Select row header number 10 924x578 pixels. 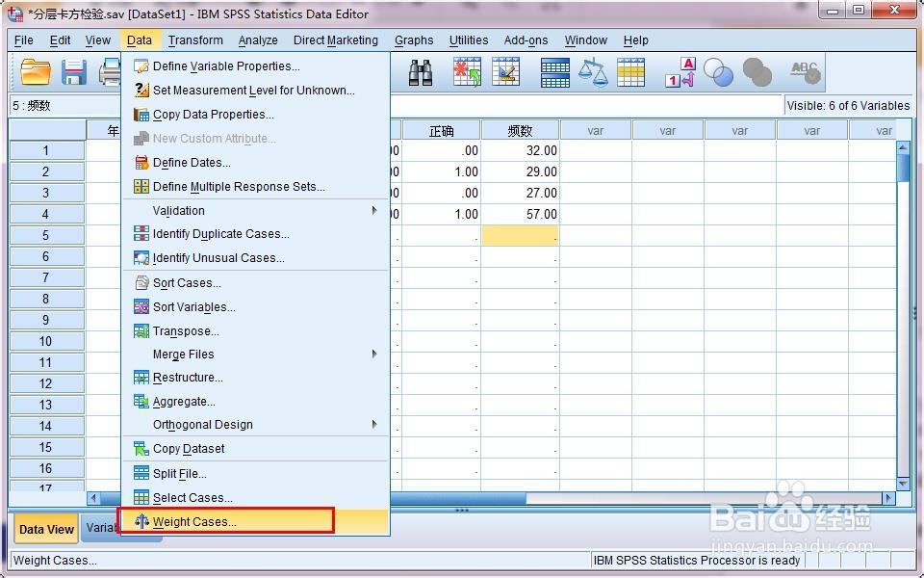click(46, 341)
